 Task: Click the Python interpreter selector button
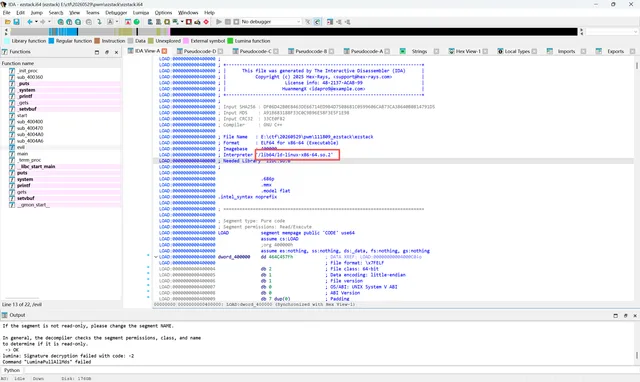[x=12, y=370]
